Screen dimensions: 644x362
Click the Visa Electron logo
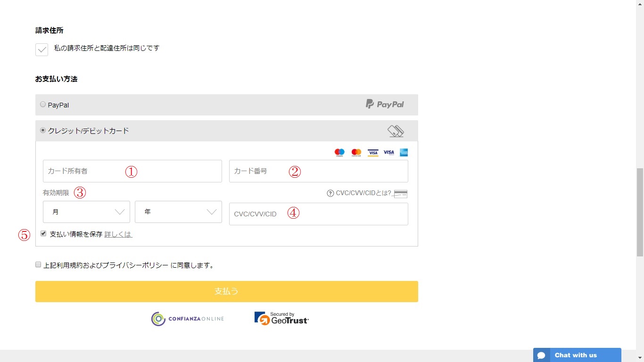point(373,152)
